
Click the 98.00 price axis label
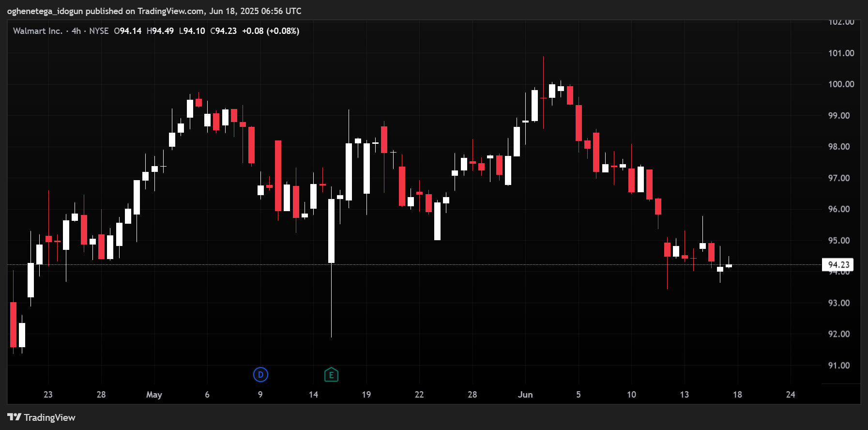839,147
